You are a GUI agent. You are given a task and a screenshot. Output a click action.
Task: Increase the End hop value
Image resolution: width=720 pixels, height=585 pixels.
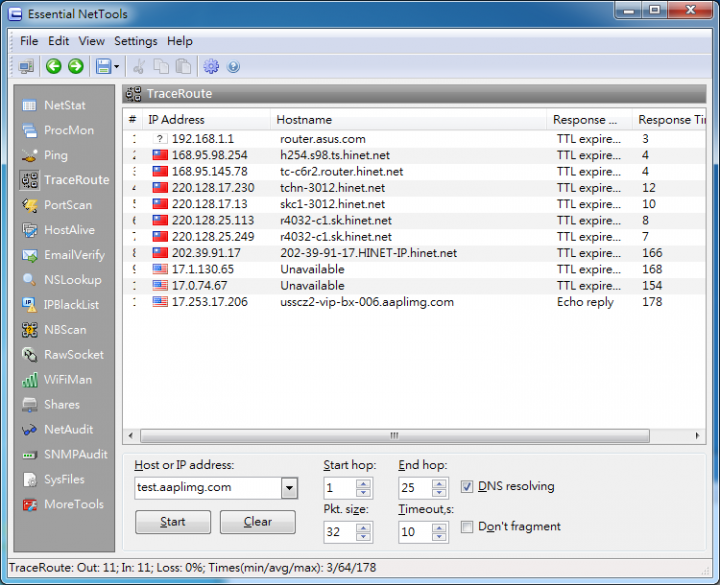tap(439, 484)
